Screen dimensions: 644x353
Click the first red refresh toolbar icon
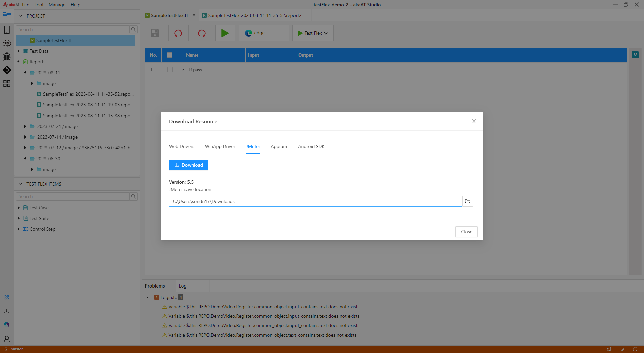point(178,33)
